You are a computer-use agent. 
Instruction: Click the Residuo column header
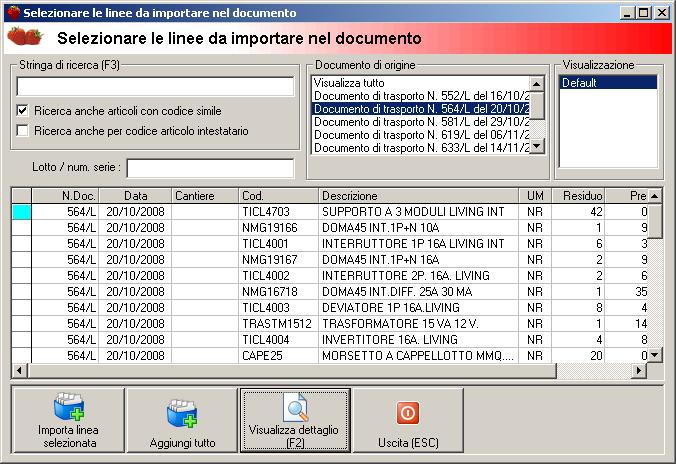578,196
